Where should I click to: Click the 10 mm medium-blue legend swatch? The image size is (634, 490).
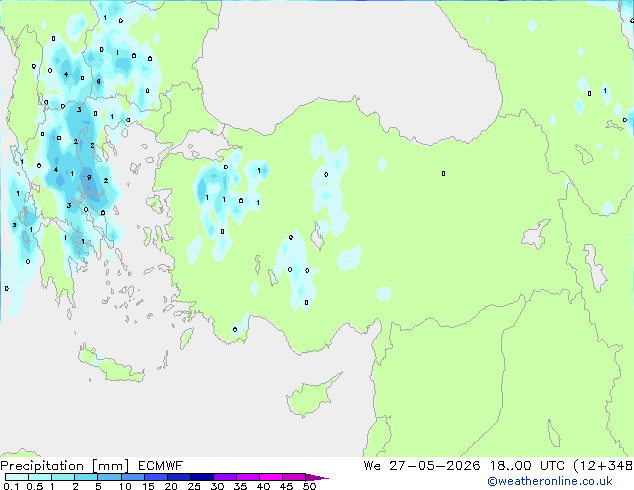click(x=133, y=477)
